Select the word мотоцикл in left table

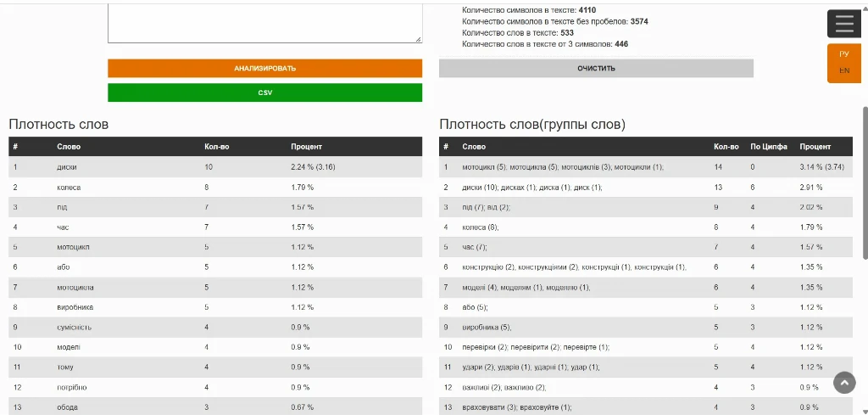tap(73, 247)
